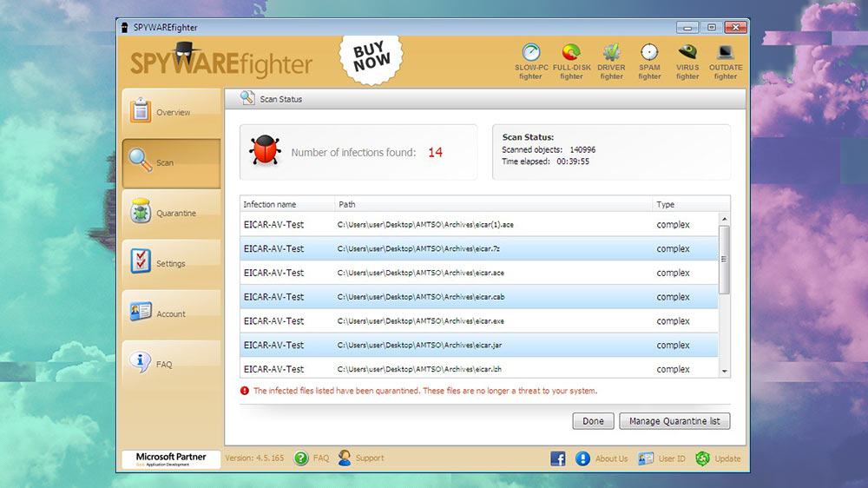Click Manage Quarantine list button
This screenshot has height=488, width=868.
(674, 421)
